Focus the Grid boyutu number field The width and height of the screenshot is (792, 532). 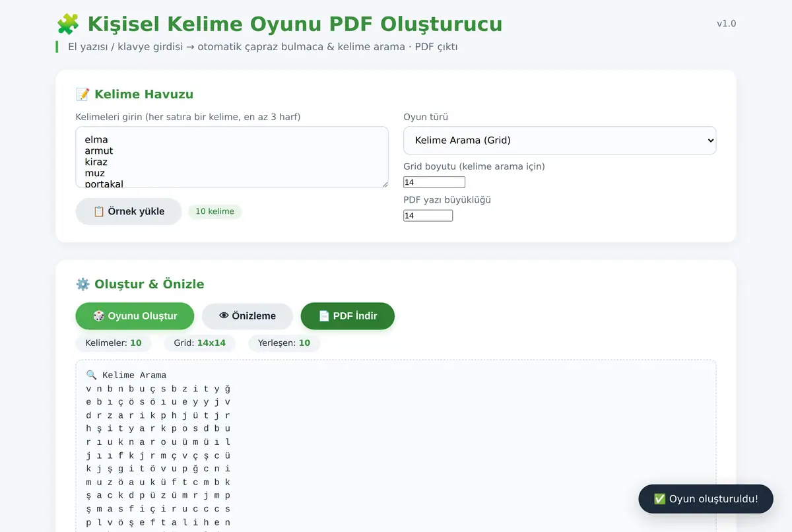(x=434, y=182)
